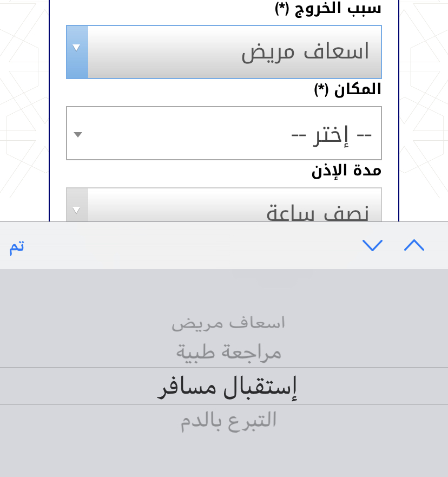Screen dimensions: 448x477
Task: Choose اسعاف مريض in the picker wheel
Action: [x=228, y=323]
